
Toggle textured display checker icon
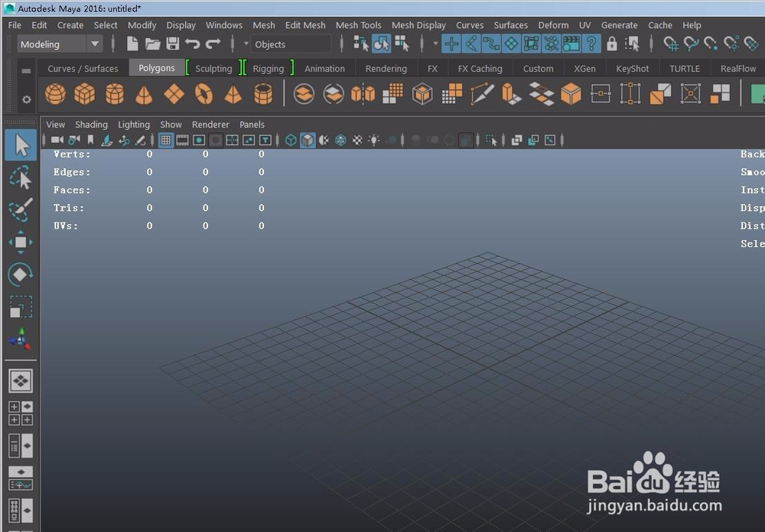click(357, 141)
